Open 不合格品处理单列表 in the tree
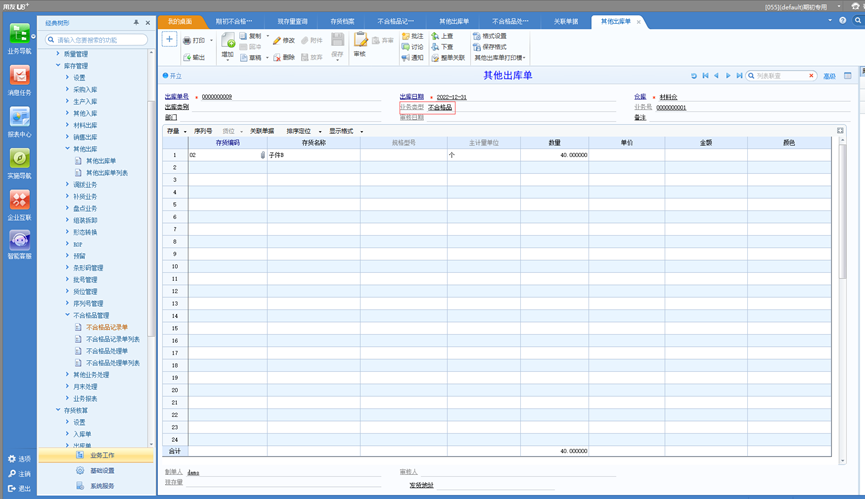This screenshot has width=865, height=499. click(x=113, y=363)
